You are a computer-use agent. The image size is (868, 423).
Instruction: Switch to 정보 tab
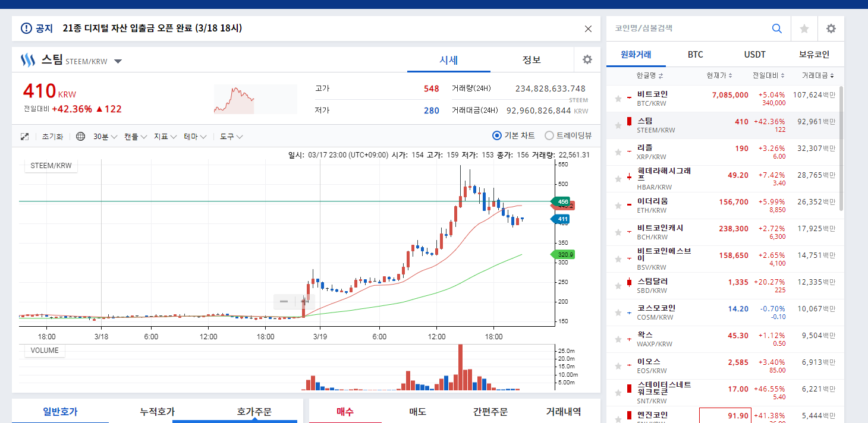click(532, 60)
